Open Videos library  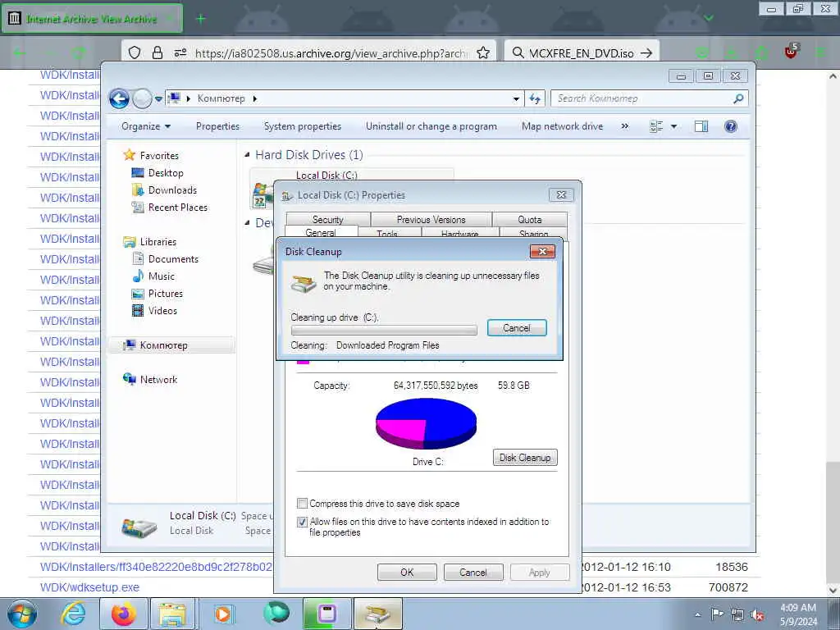tap(162, 310)
